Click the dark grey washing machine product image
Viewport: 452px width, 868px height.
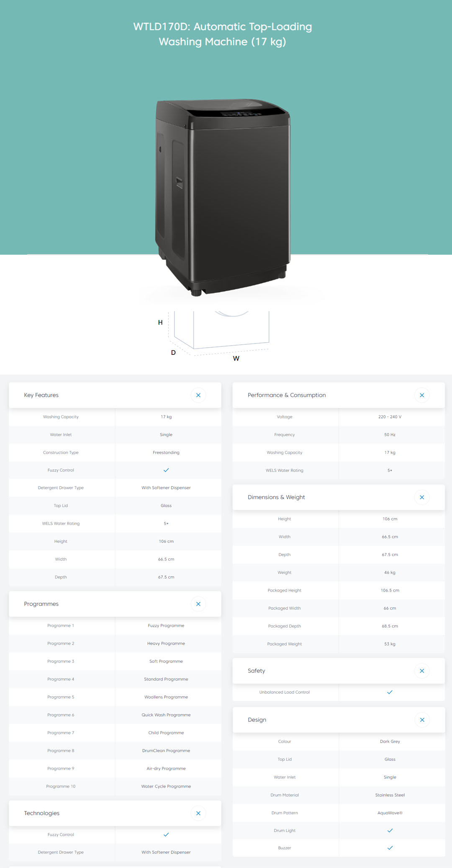click(223, 197)
